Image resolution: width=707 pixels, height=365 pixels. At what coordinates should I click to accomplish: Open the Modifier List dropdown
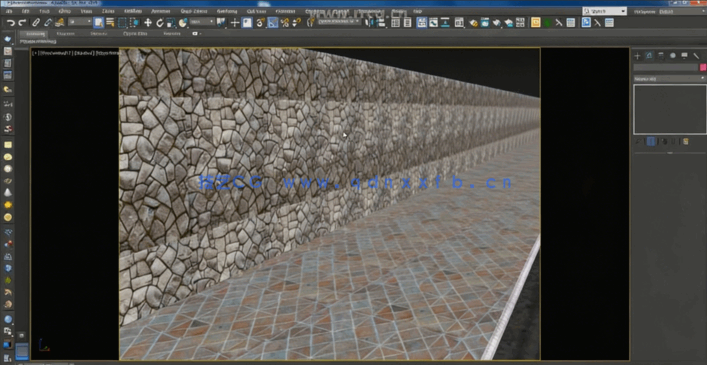670,78
